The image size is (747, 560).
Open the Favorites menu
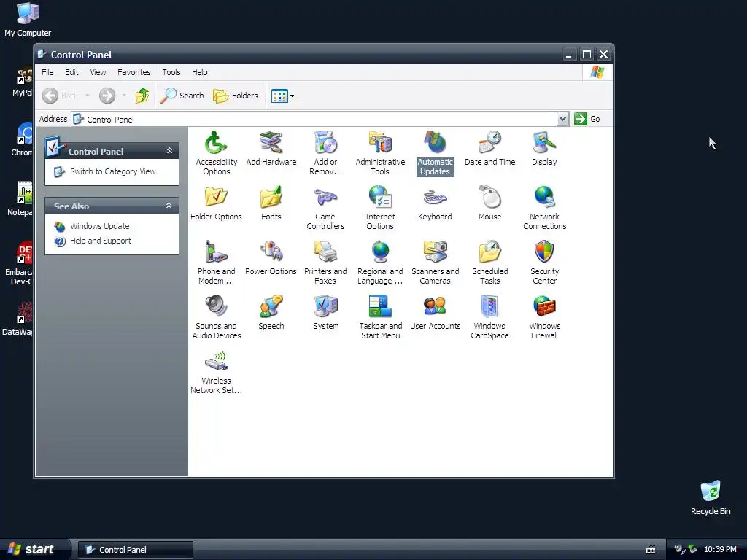click(134, 72)
